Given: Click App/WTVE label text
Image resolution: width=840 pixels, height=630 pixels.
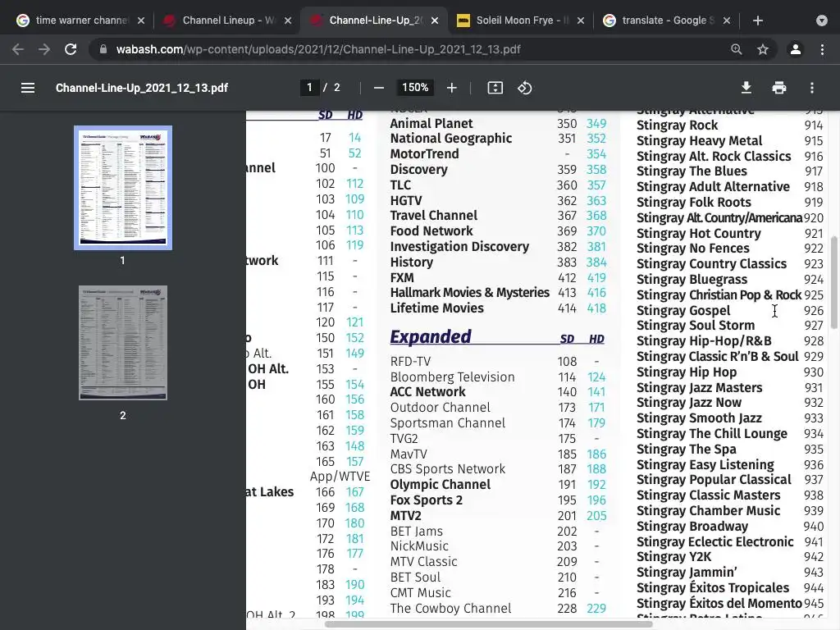Looking at the screenshot, I should click(340, 477).
